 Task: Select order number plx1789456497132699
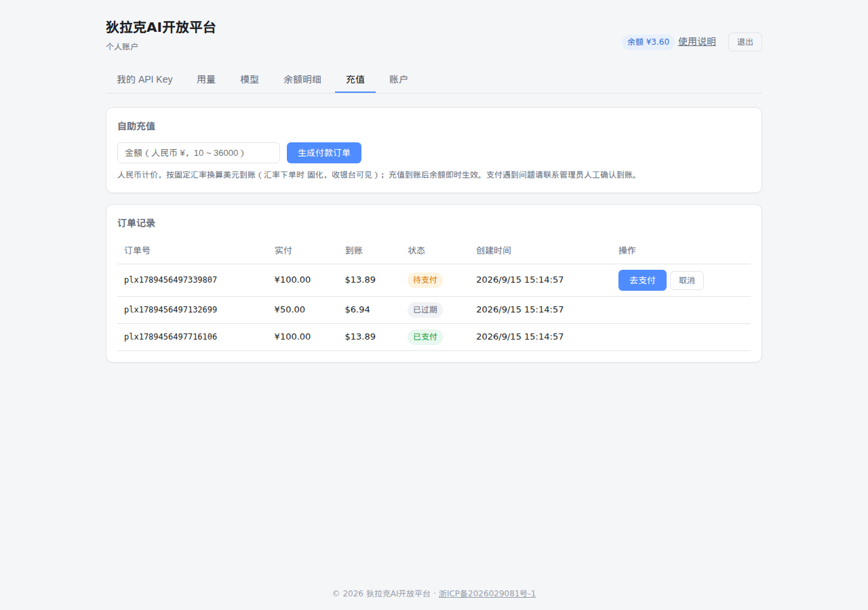pyautogui.click(x=171, y=310)
